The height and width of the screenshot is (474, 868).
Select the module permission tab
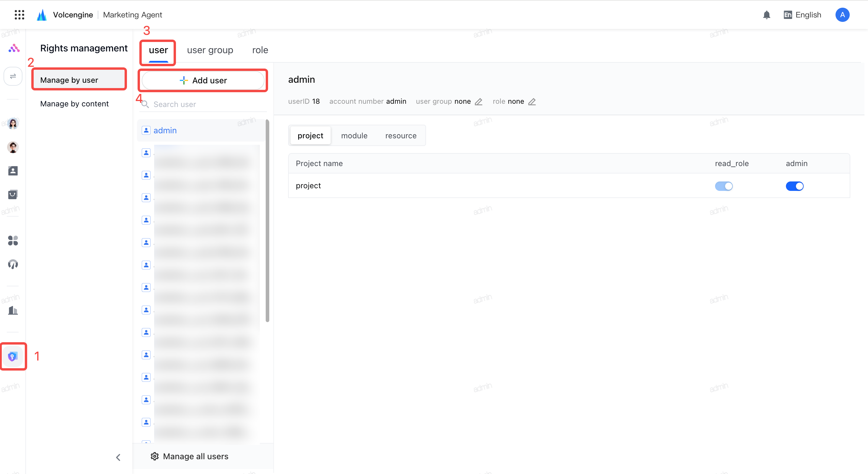pyautogui.click(x=354, y=136)
